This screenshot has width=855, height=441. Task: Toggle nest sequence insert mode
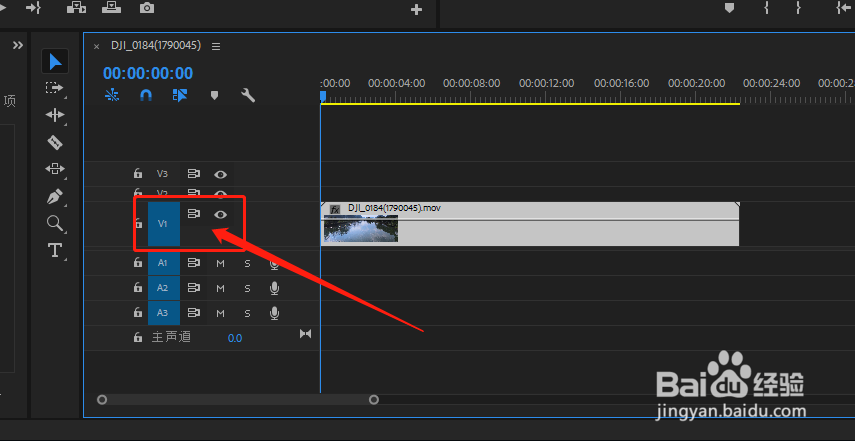112,95
